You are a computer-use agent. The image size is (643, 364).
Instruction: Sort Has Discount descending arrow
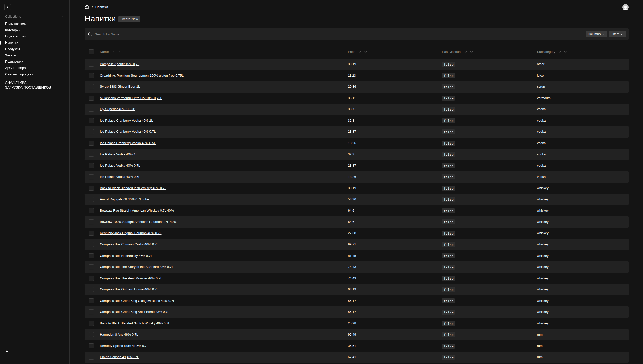(x=471, y=52)
